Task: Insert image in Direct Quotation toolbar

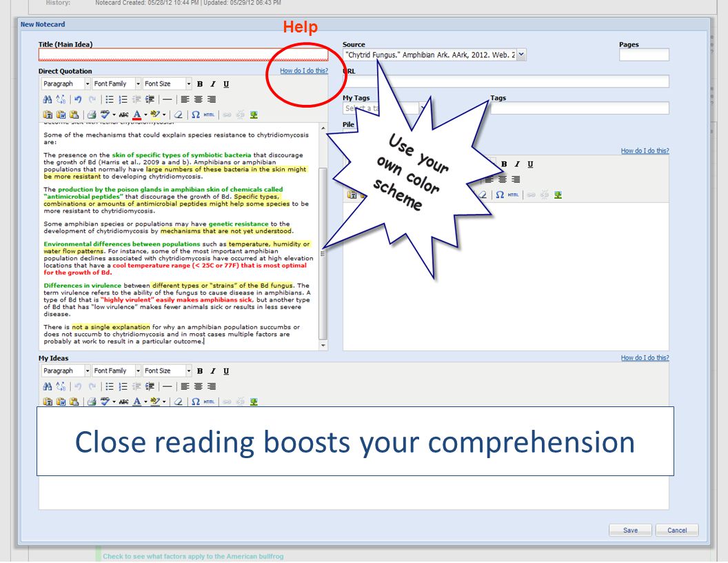Action: point(254,115)
